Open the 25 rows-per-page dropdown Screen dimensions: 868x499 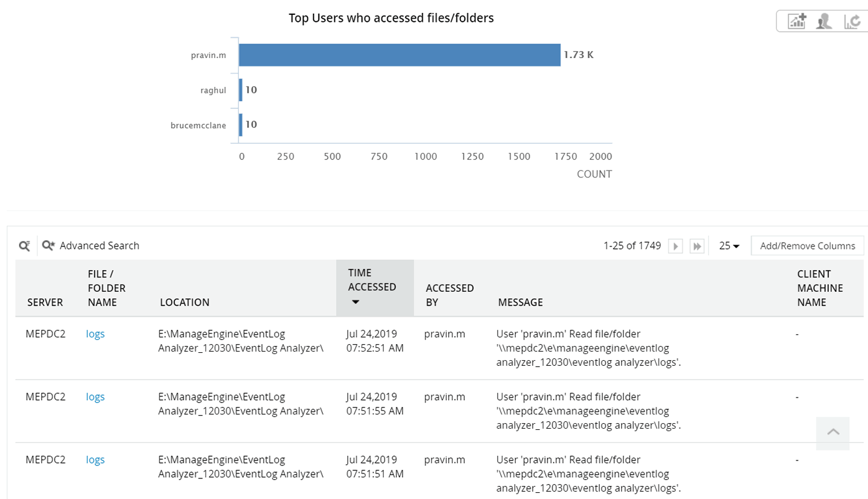point(729,246)
